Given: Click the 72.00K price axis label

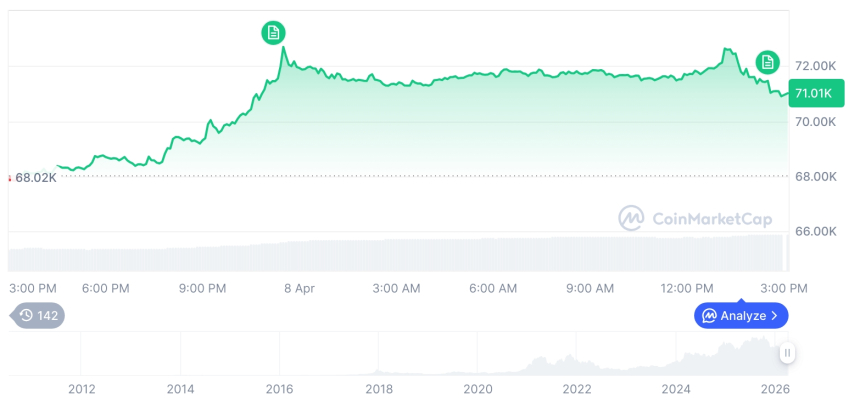Looking at the screenshot, I should pos(816,65).
